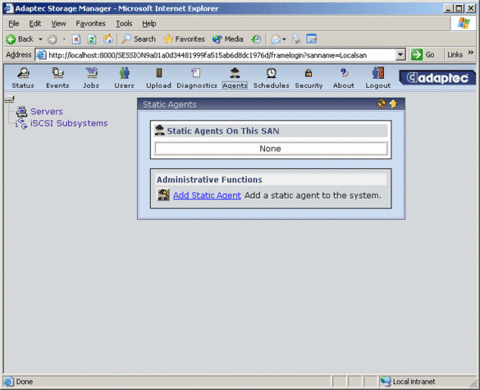The height and width of the screenshot is (390, 480).
Task: View the Jobs icon
Action: [91, 73]
